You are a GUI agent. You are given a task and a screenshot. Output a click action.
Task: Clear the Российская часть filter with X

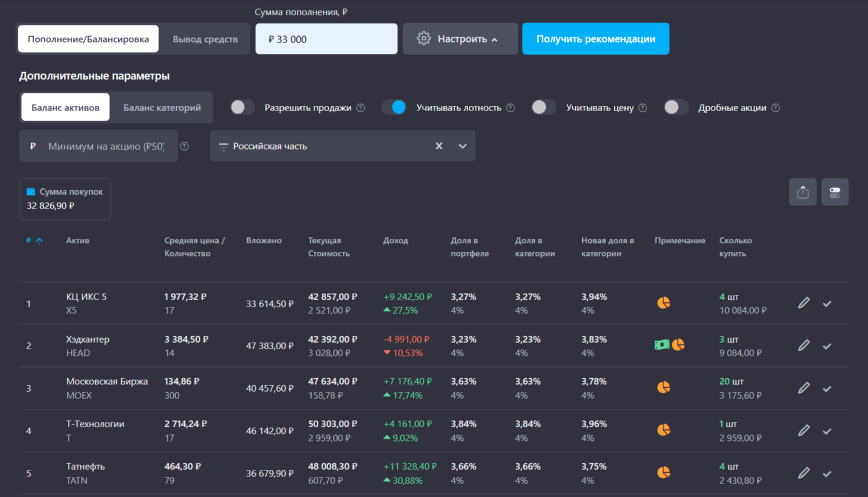click(439, 146)
